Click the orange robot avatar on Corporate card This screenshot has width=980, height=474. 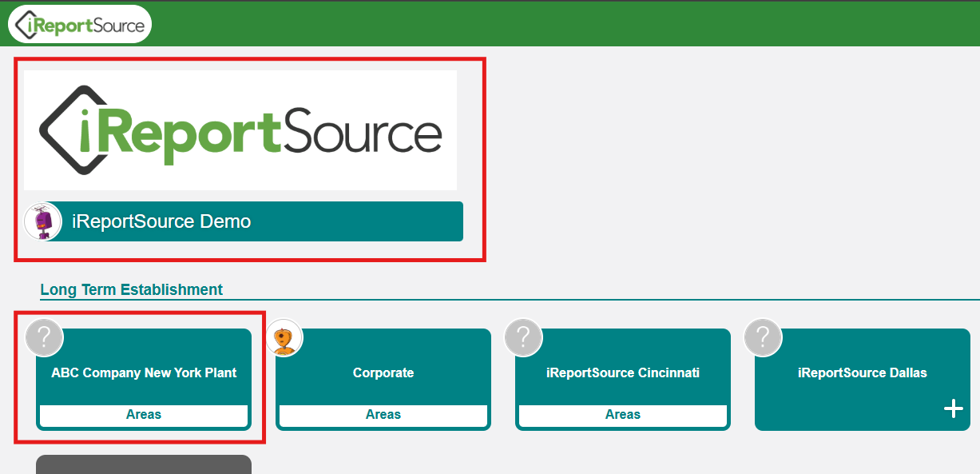coord(284,337)
